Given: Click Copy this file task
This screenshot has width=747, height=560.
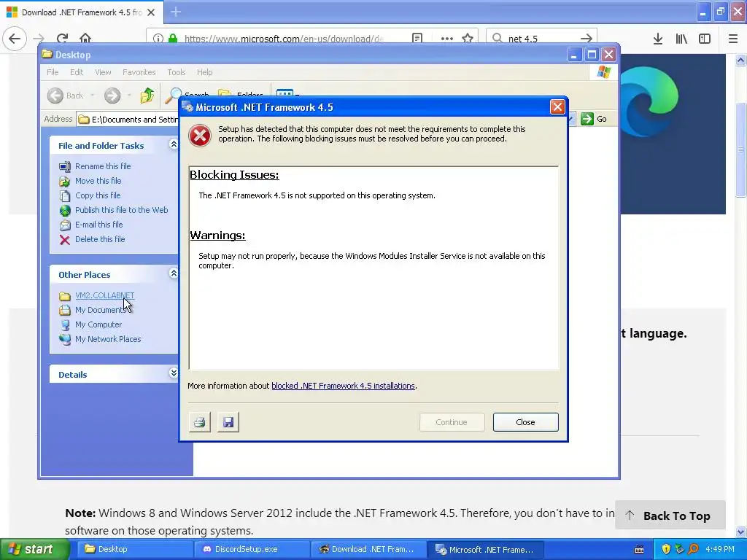Looking at the screenshot, I should (x=98, y=195).
